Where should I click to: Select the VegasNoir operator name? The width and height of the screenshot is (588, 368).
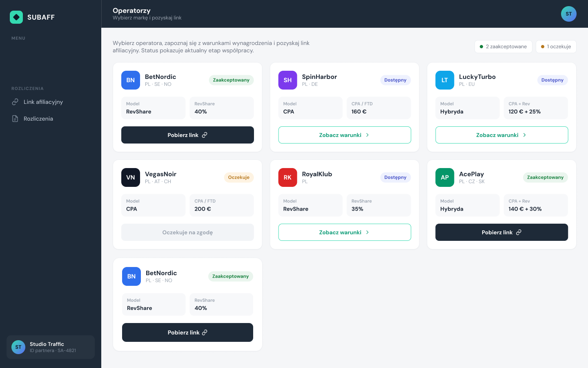(x=160, y=174)
